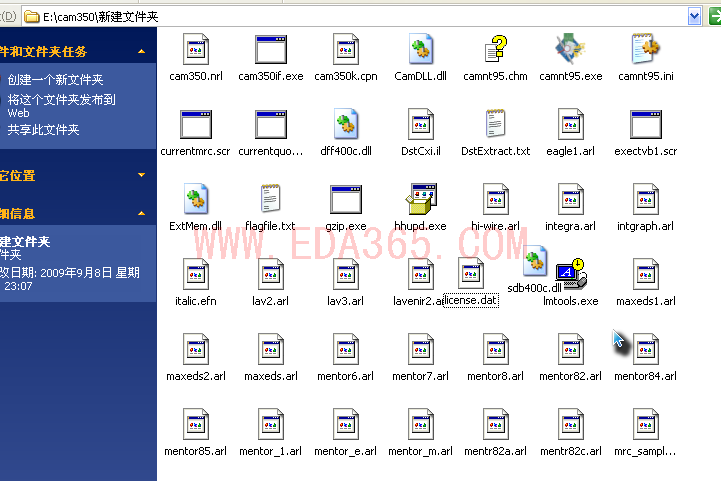Viewport: 721px width, 481px height.
Task: Select the italic.efn file icon
Action: 196,274
